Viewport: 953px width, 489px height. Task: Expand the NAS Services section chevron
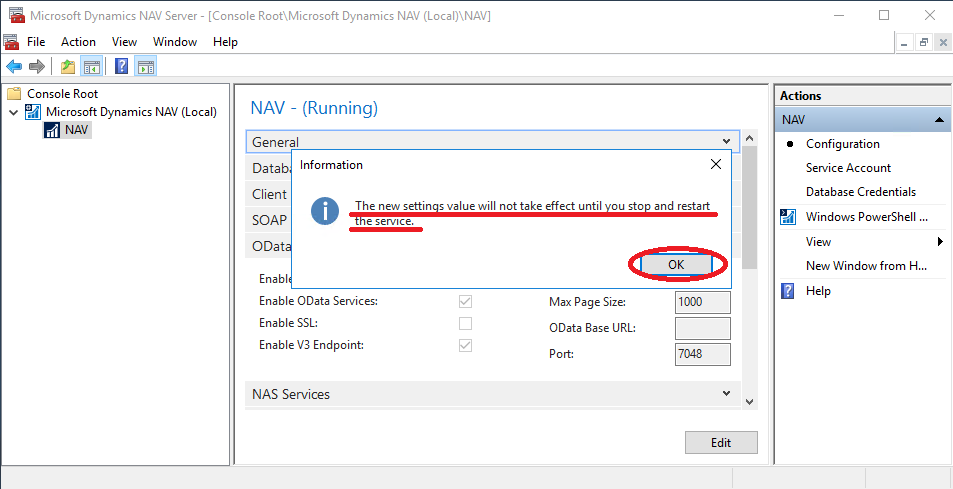[x=726, y=394]
